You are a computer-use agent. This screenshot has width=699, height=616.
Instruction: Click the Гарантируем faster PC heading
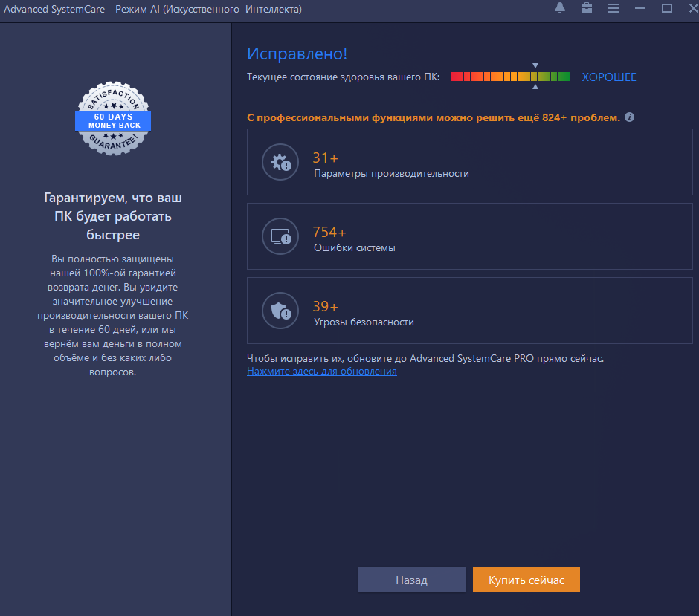[113, 216]
